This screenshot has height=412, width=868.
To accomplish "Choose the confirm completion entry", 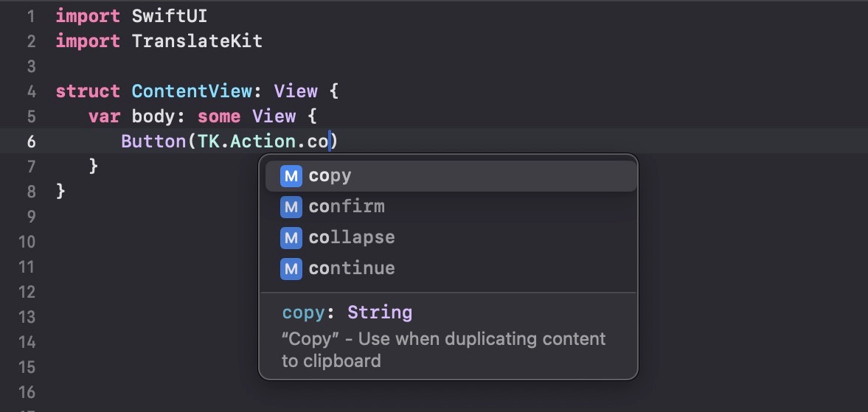I will click(x=451, y=207).
